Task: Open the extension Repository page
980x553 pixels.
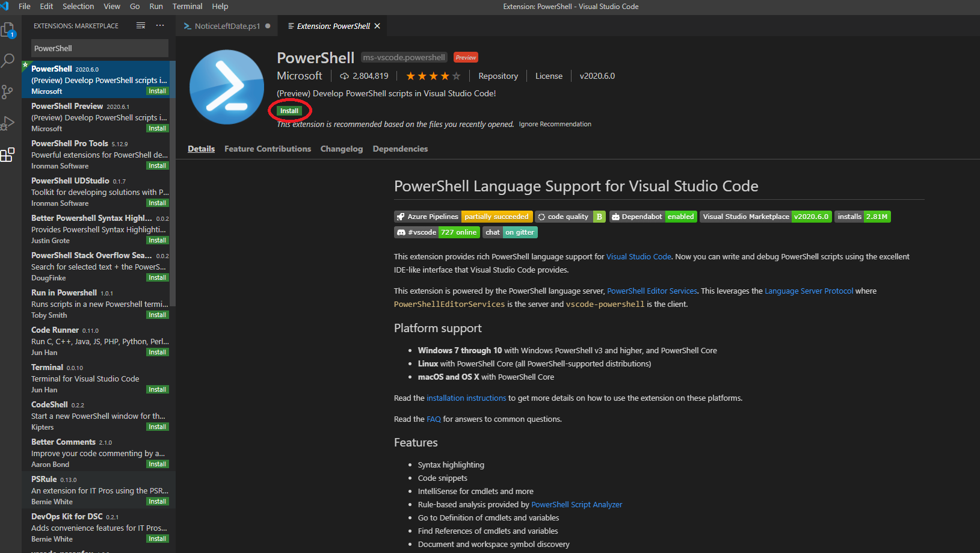Action: click(x=498, y=76)
